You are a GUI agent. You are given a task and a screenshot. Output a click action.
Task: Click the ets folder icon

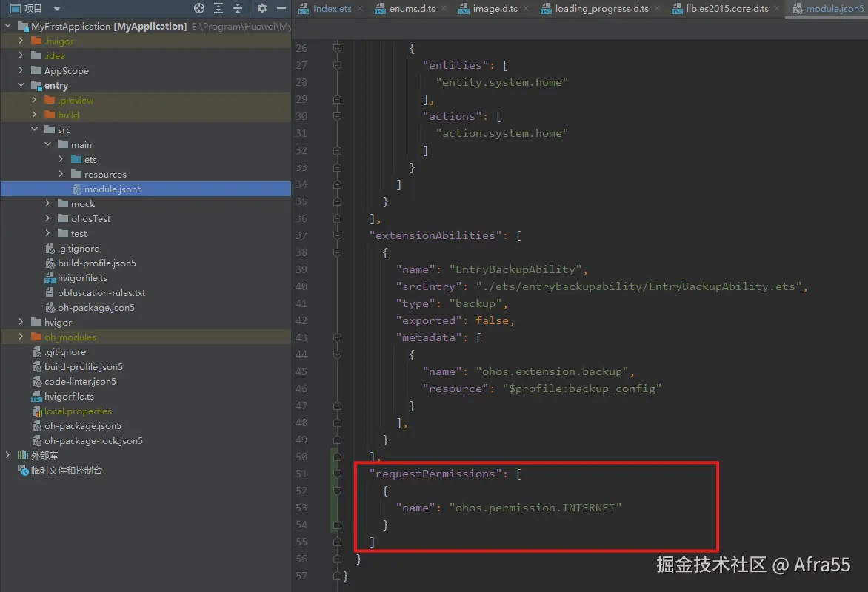tap(76, 159)
